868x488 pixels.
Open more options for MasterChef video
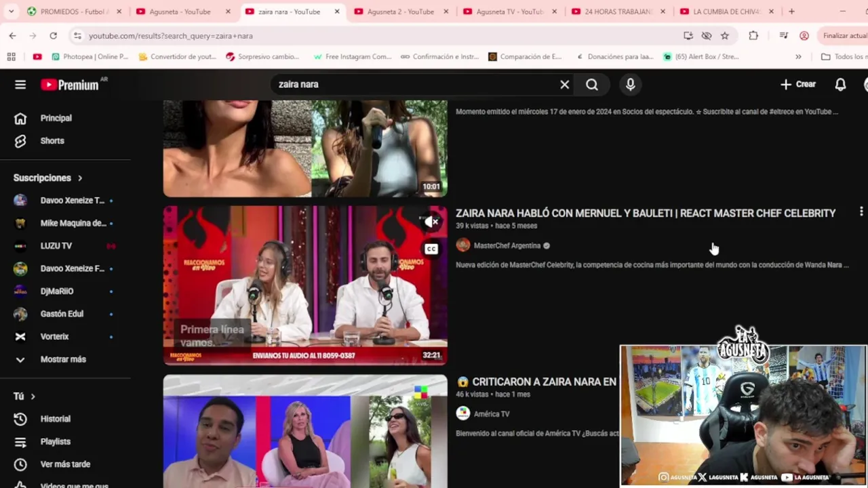pos(861,212)
